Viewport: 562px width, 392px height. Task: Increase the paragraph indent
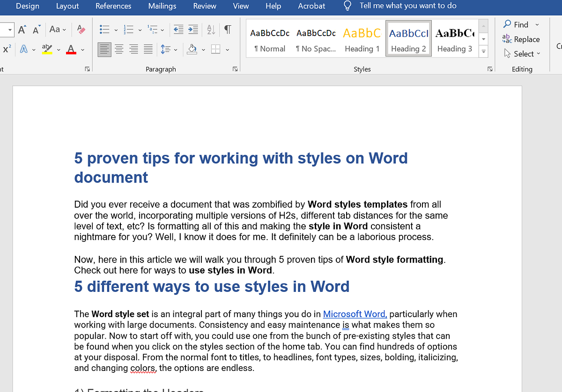[x=193, y=29]
